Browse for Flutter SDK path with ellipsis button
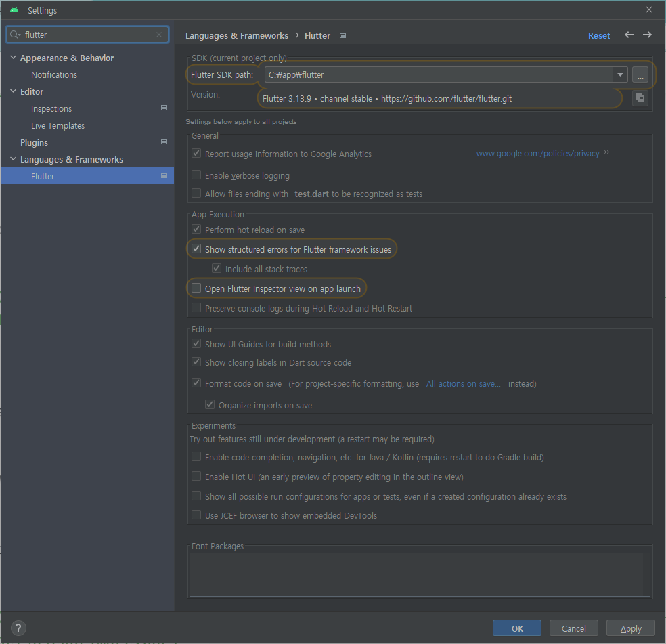The width and height of the screenshot is (666, 644). pos(640,74)
